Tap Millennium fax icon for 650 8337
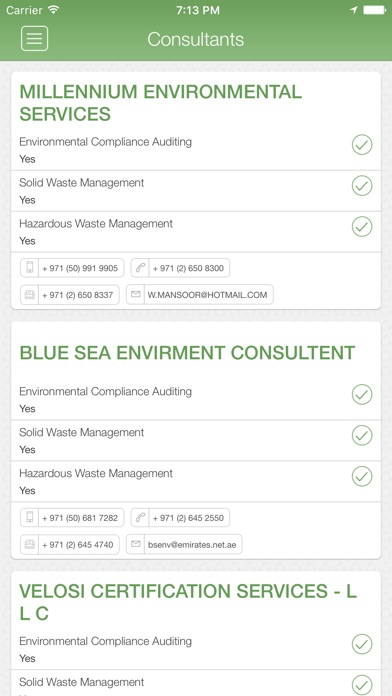Screen dimensions: 392x696 coord(30,295)
